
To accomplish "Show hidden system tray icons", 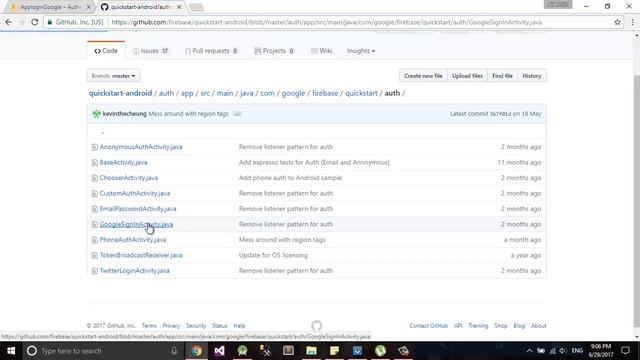I will tap(529, 351).
